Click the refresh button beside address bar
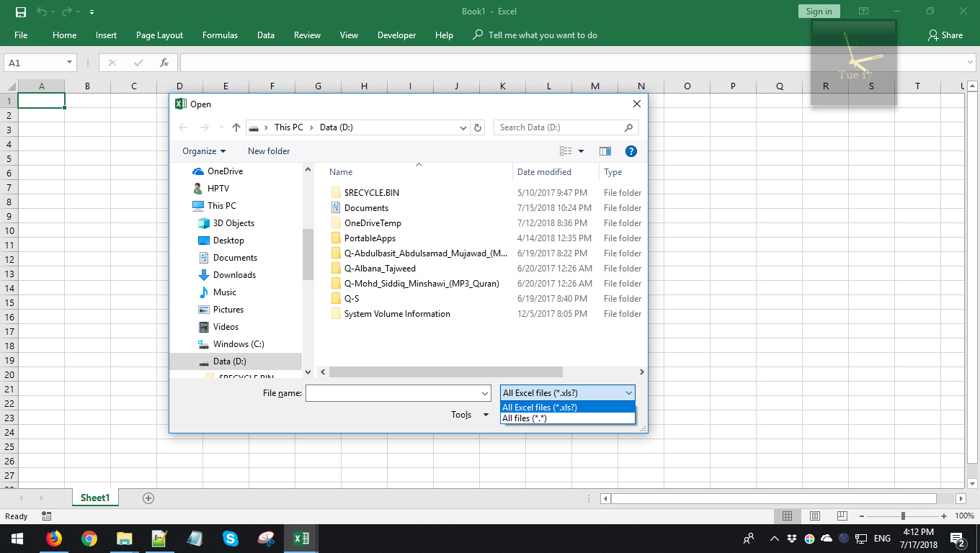Viewport: 980px width, 553px height. coord(477,127)
